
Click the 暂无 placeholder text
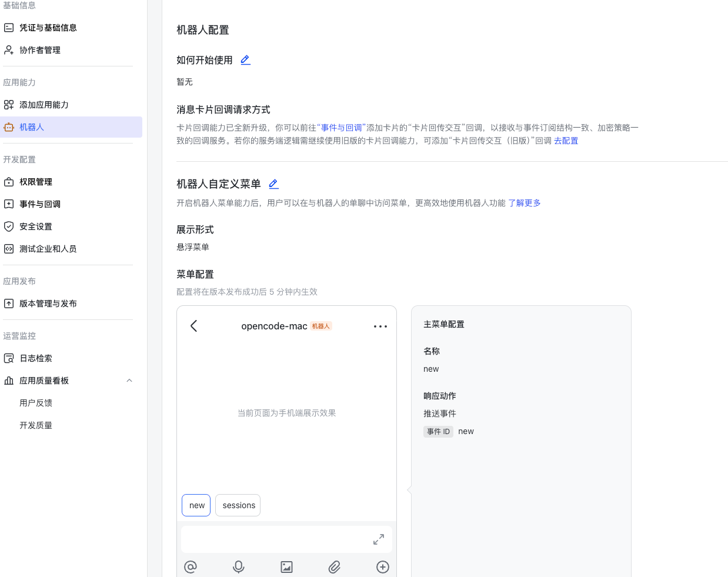185,82
